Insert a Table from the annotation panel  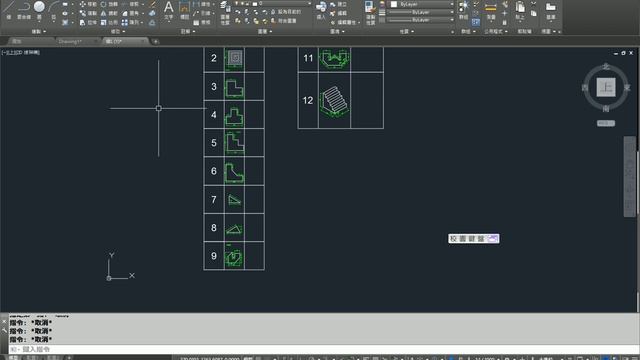(202, 23)
